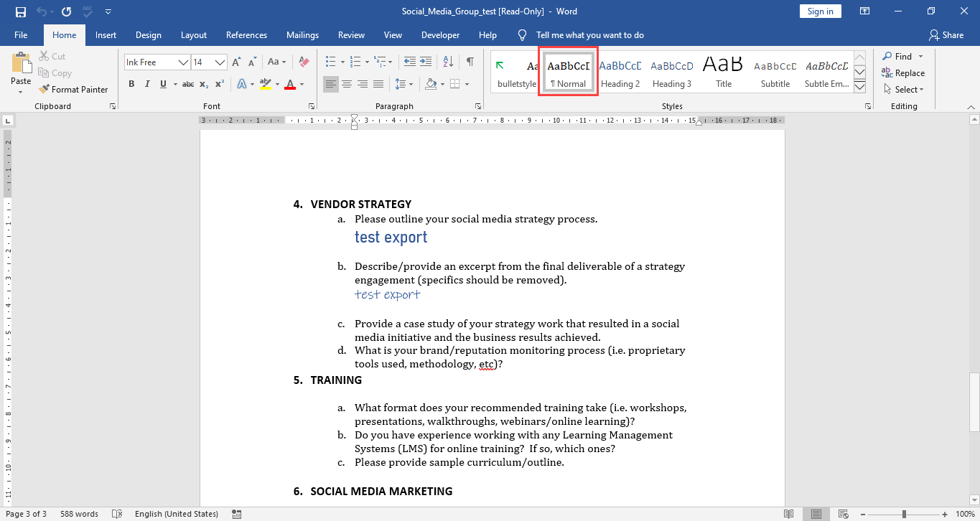Viewport: 980px width, 521px height.
Task: Click the Sign in button
Action: [821, 11]
